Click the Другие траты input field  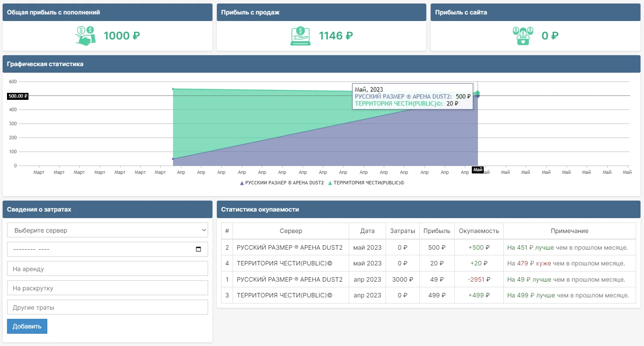107,307
